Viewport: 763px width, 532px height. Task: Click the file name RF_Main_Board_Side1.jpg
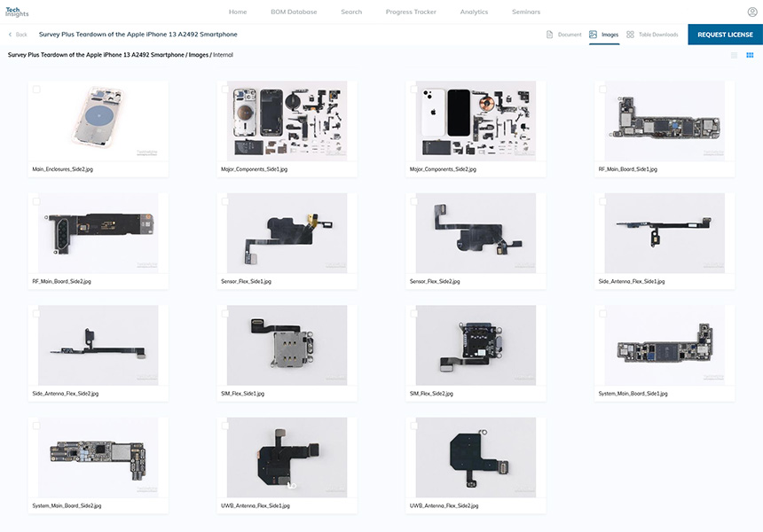pyautogui.click(x=628, y=169)
